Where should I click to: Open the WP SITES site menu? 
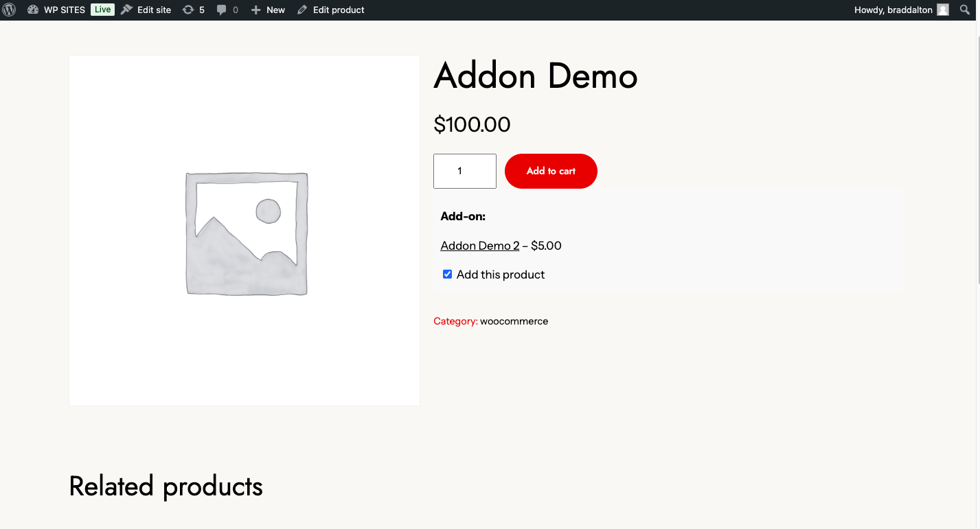tap(64, 10)
